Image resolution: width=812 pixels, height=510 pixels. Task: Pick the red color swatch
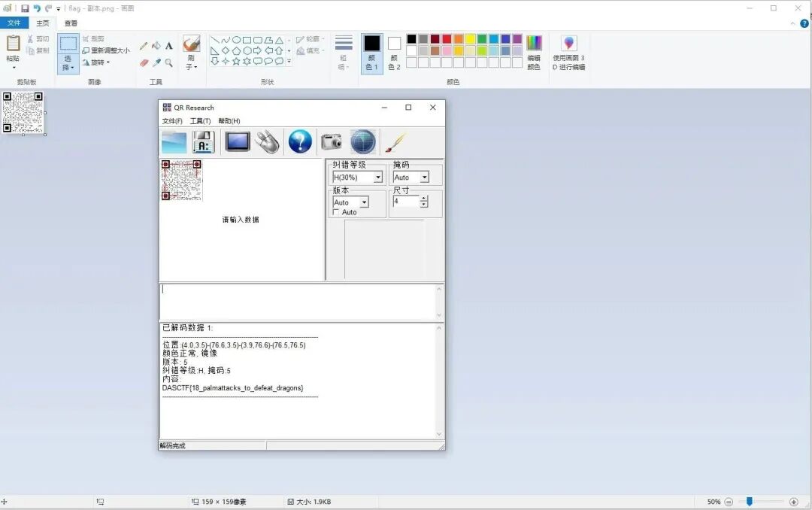tap(447, 39)
